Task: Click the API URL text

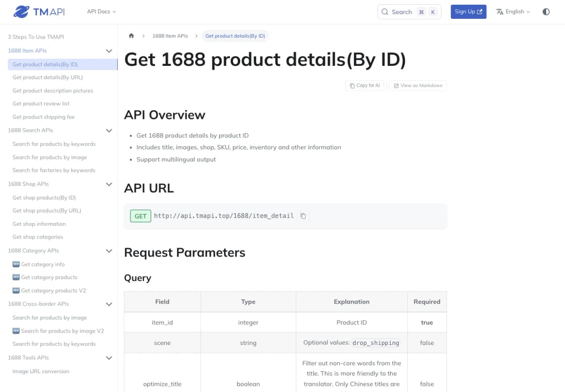Action: pyautogui.click(x=224, y=216)
